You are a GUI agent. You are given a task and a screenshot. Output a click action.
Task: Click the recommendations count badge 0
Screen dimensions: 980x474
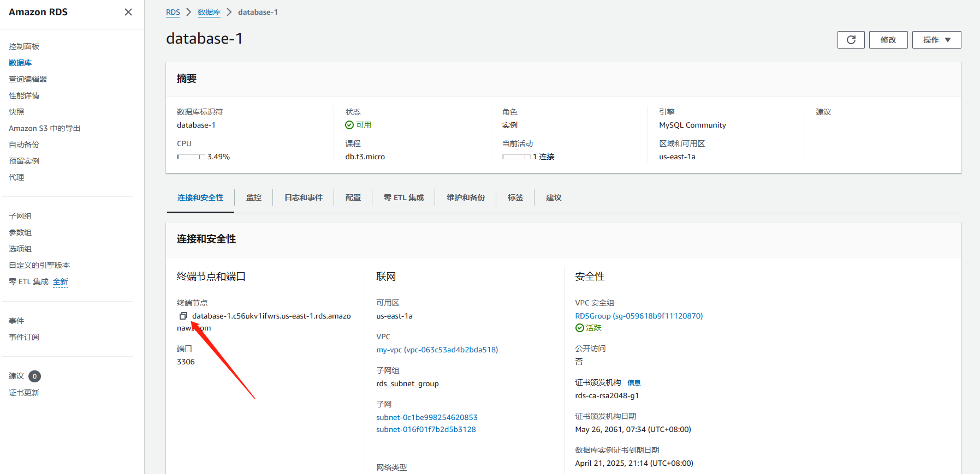click(34, 376)
